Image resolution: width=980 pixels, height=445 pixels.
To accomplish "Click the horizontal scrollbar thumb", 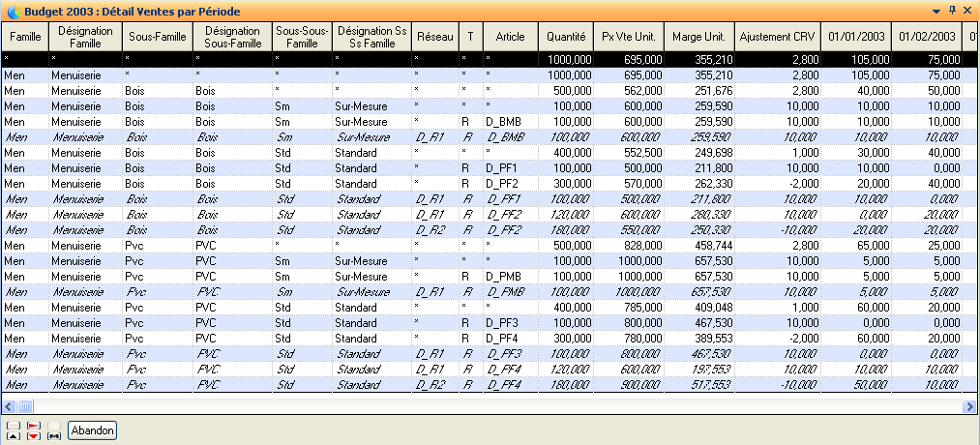I will click(26, 406).
